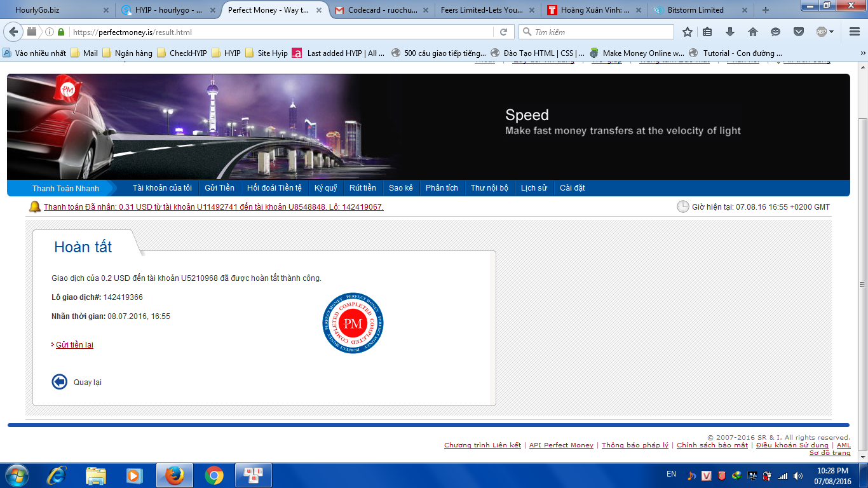Click the smiley chat icon in the toolbar
Viewport: 868px width, 488px height.
[x=775, y=32]
